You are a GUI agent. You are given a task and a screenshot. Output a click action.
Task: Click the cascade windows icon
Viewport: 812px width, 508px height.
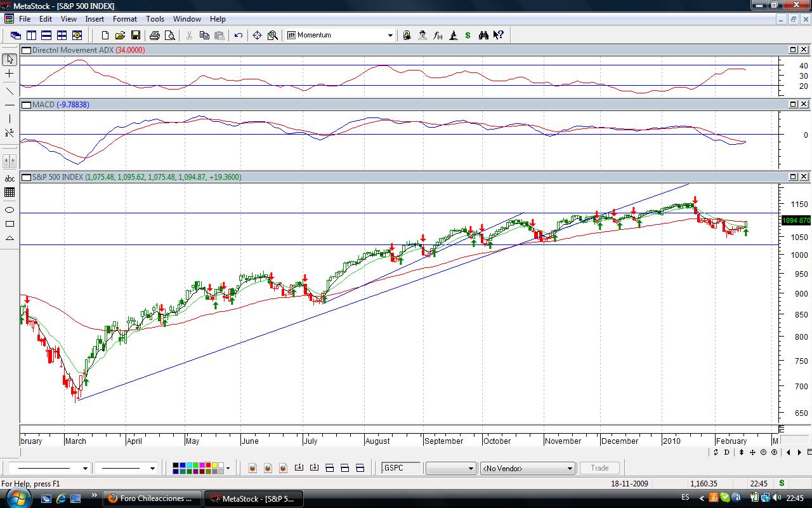coord(16,36)
